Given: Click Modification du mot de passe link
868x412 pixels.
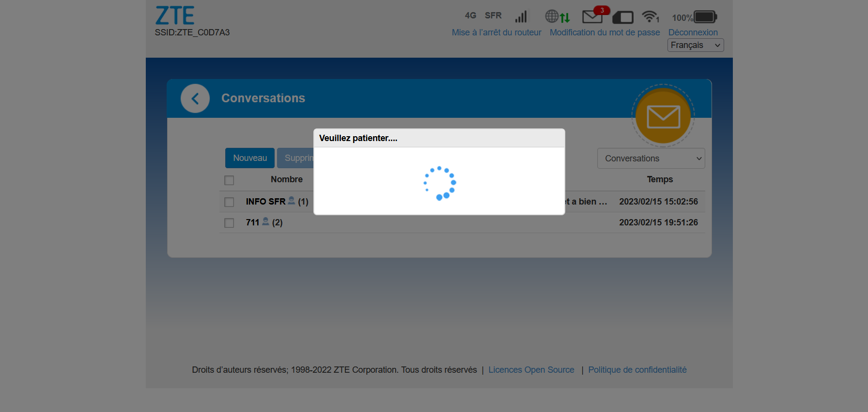Looking at the screenshot, I should pyautogui.click(x=605, y=32).
